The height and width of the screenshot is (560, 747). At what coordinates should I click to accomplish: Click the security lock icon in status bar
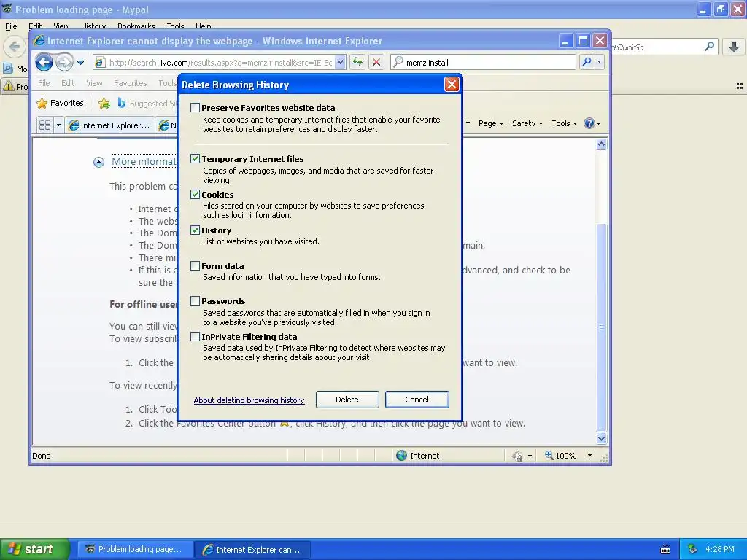(517, 456)
